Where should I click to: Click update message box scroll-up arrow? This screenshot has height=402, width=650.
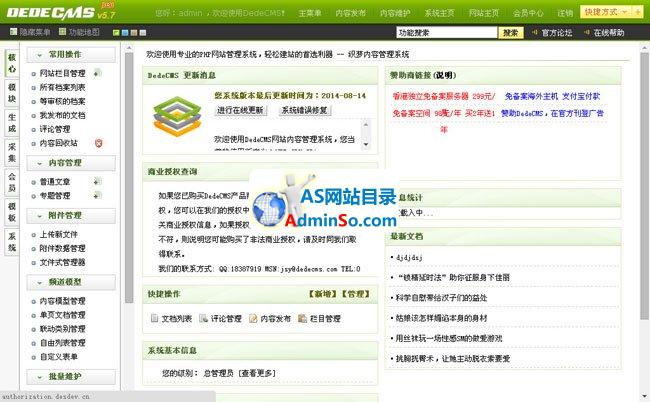click(366, 124)
